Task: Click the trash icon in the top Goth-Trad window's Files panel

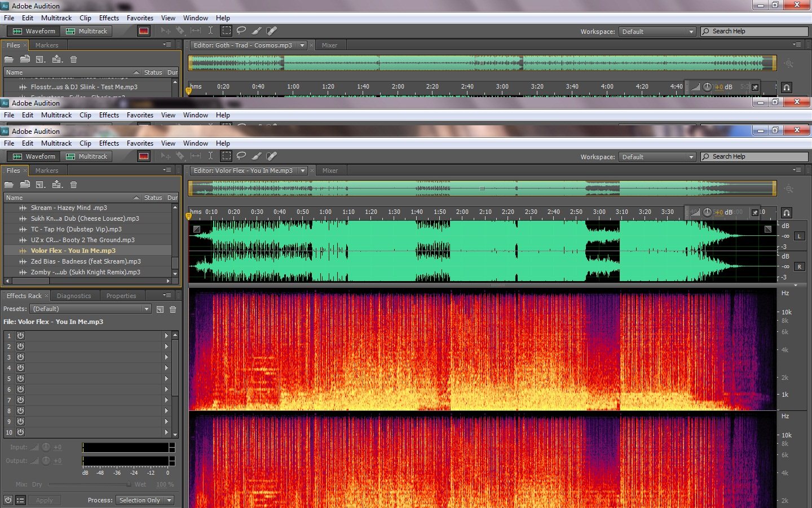Action: (x=73, y=59)
